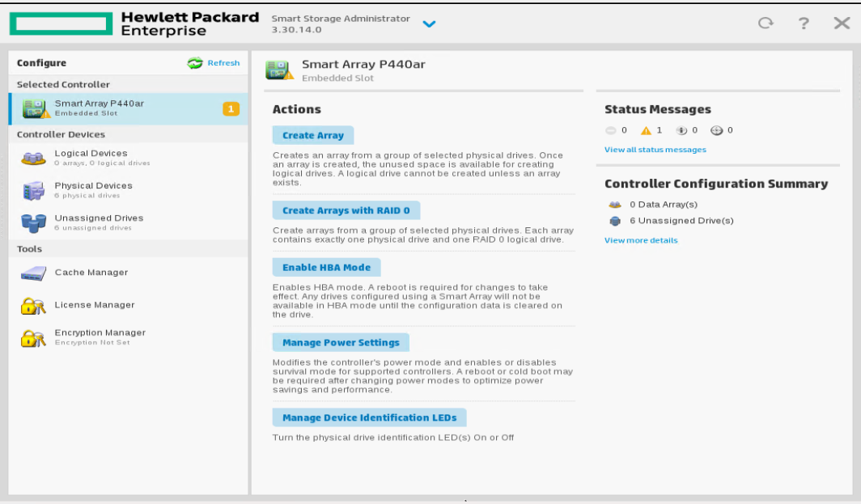The height and width of the screenshot is (504, 861).
Task: Click the last status icon showing 0
Action: pos(717,131)
